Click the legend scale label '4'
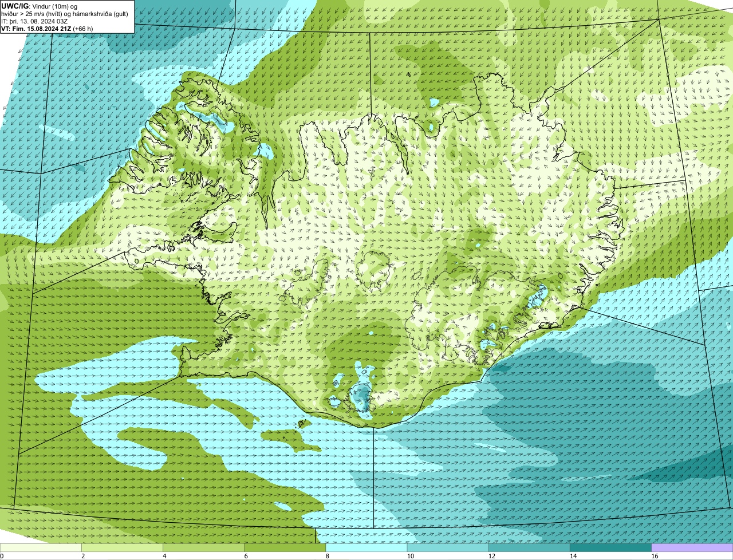The image size is (733, 560). click(164, 556)
